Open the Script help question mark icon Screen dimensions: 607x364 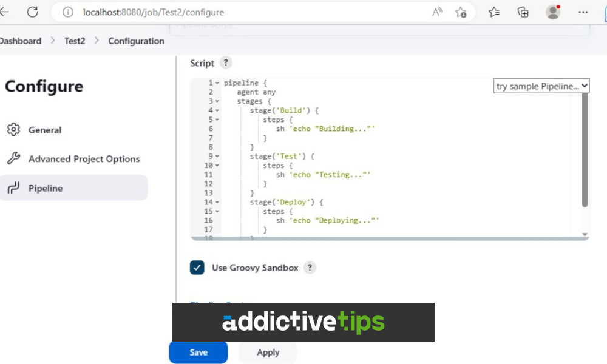click(226, 62)
